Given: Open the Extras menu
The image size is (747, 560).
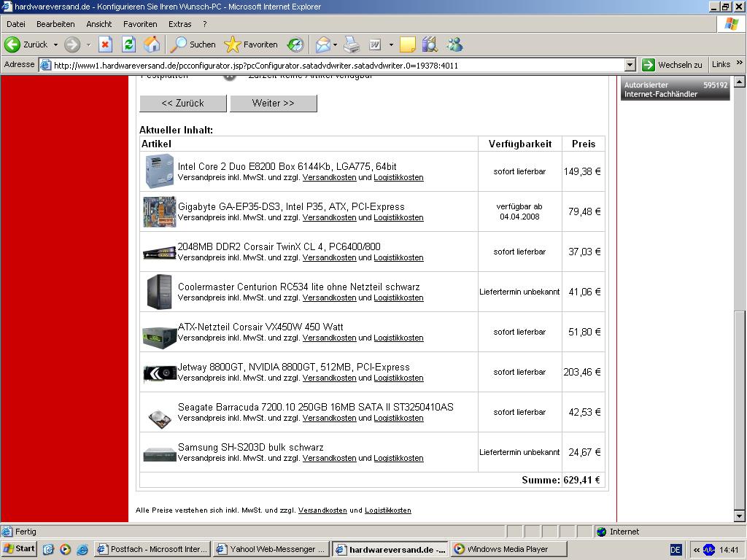Looking at the screenshot, I should click(179, 24).
